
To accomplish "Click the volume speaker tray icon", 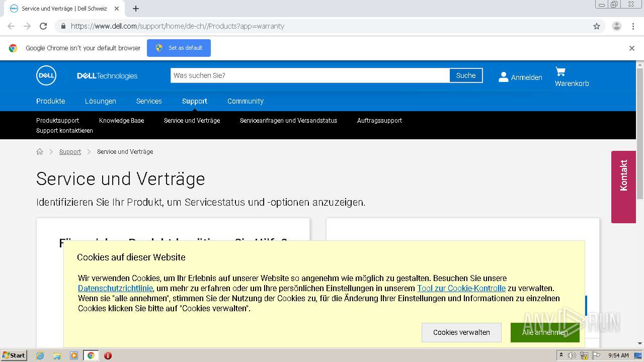I will pos(572,355).
